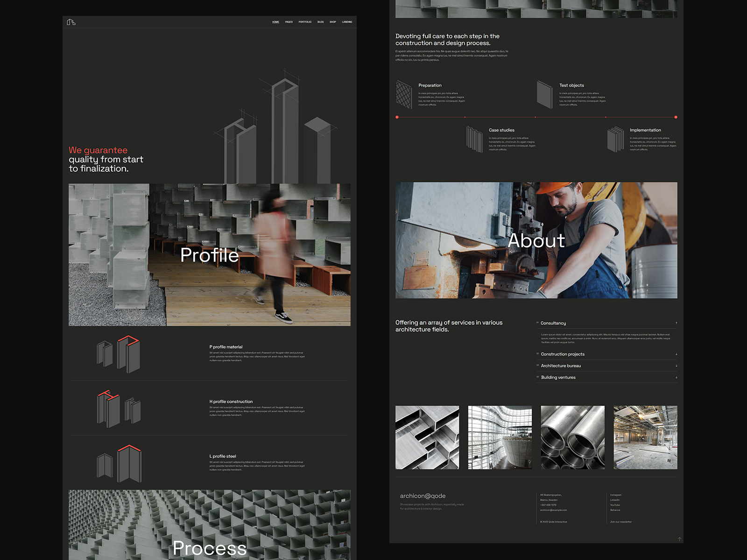Open the steel pipes thumbnail image

point(572,437)
